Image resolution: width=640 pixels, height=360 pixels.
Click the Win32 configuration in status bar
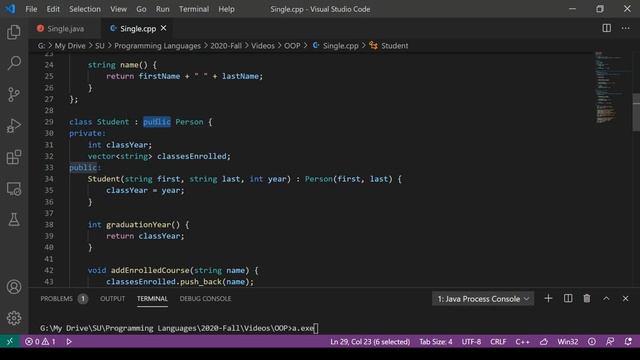[568, 342]
